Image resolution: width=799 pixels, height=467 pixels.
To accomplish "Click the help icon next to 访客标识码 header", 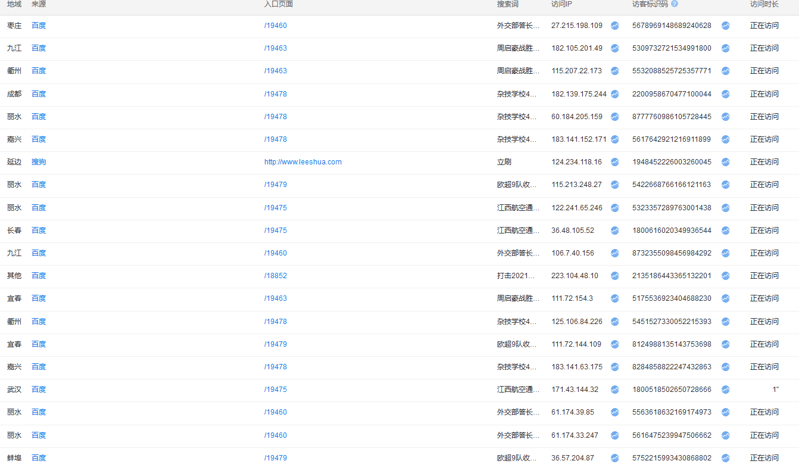I will [x=675, y=4].
